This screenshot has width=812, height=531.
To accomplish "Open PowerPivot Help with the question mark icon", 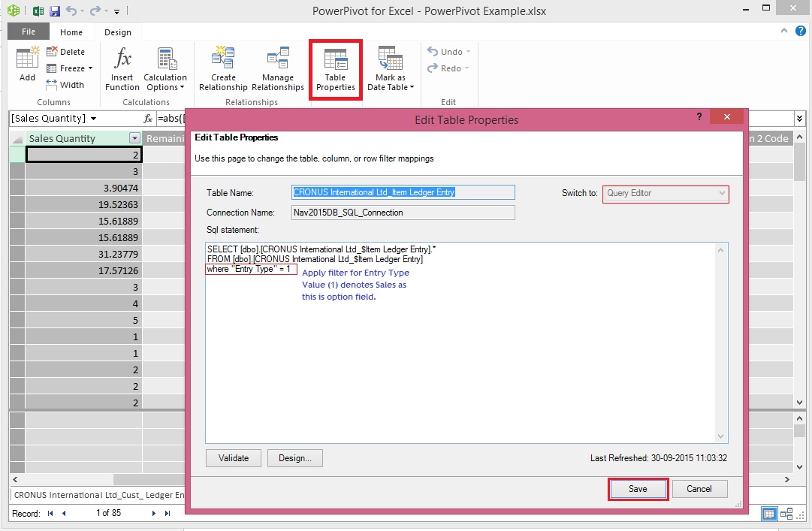I will click(802, 32).
